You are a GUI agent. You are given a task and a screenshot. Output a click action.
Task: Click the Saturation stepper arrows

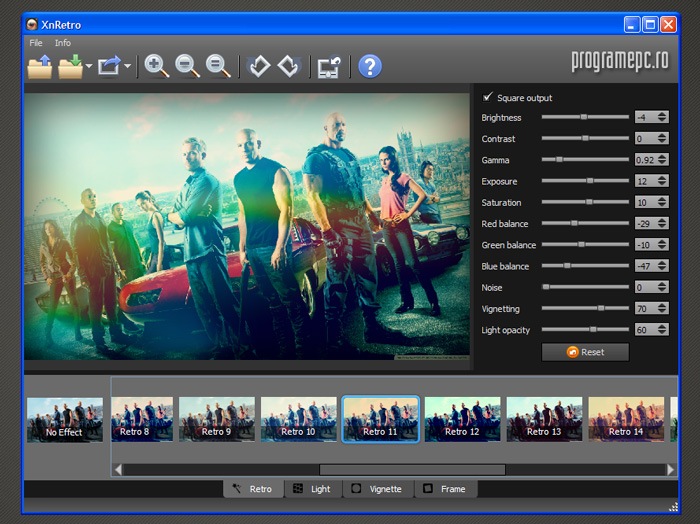click(x=662, y=202)
